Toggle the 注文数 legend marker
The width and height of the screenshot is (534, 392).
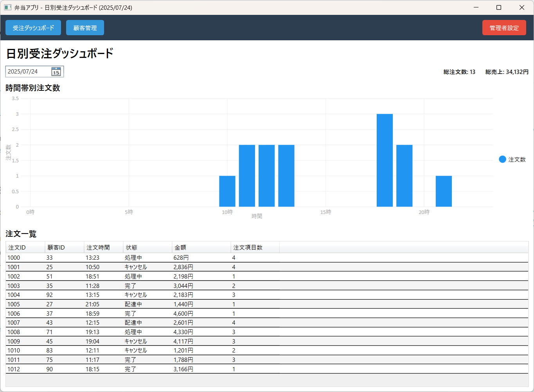click(x=502, y=159)
